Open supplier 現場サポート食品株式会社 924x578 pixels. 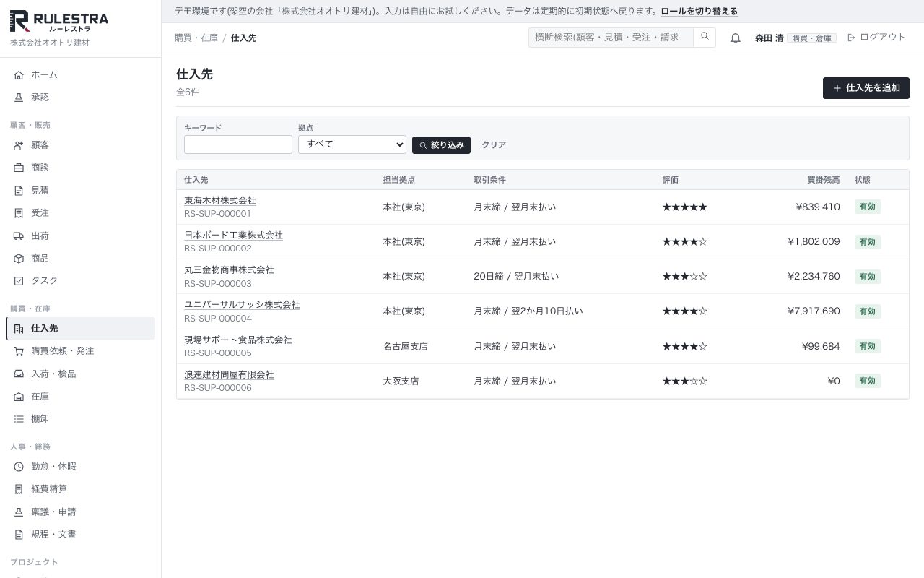238,340
